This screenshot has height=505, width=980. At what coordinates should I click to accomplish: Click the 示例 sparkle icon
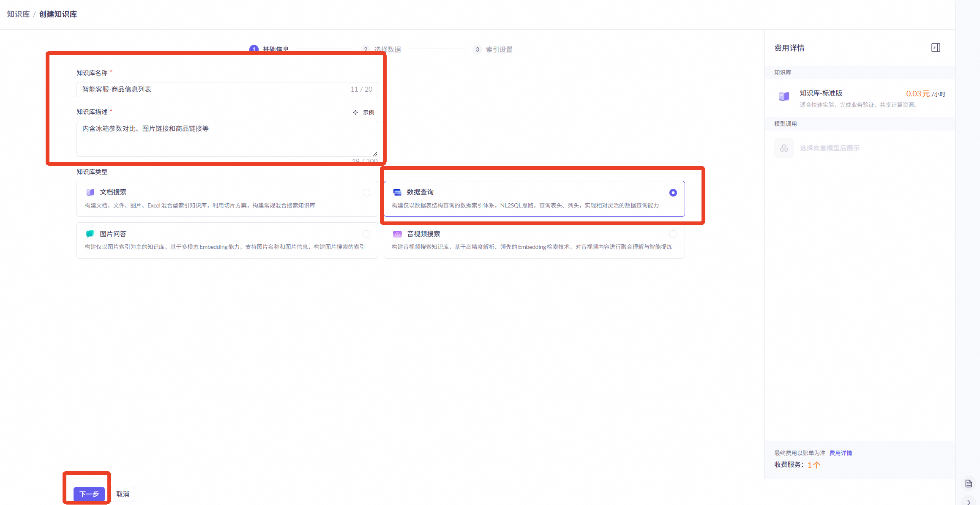click(355, 112)
